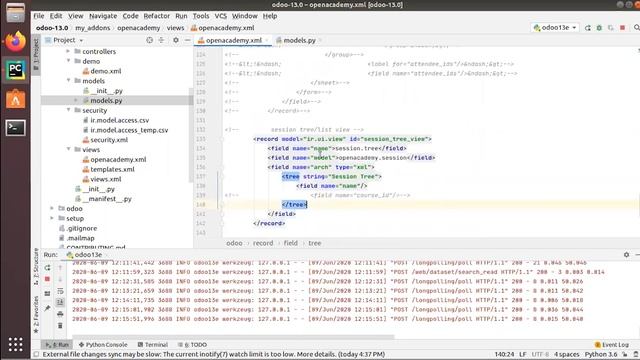Click run with coverage icon in toolbar
The height and width of the screenshot is (360, 640).
coord(611,28)
